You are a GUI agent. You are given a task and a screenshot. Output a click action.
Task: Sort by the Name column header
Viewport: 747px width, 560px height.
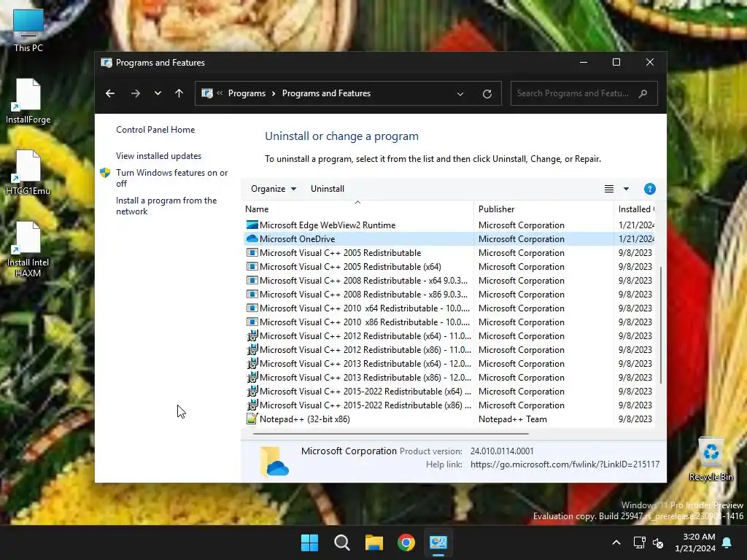(x=357, y=209)
